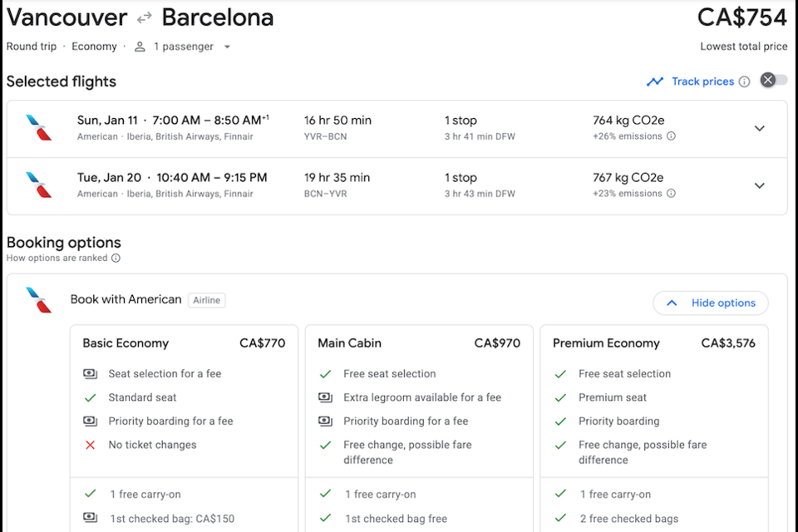
Task: Click the American Airlines logo on the outbound flight
Action: point(38,128)
